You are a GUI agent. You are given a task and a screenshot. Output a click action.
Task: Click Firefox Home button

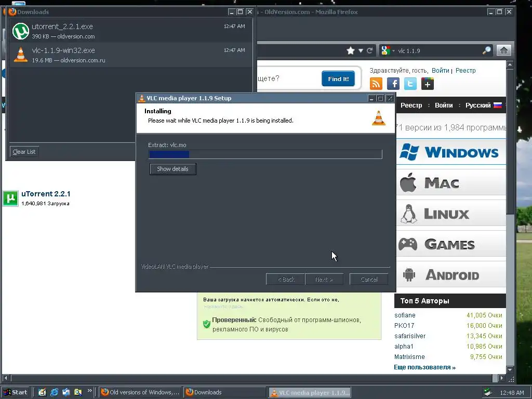point(504,50)
